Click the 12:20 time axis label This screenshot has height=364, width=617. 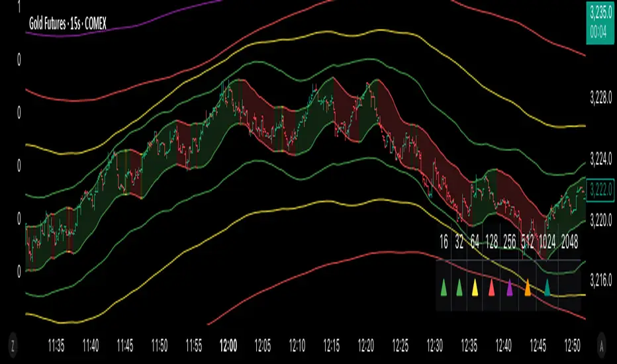tap(366, 346)
